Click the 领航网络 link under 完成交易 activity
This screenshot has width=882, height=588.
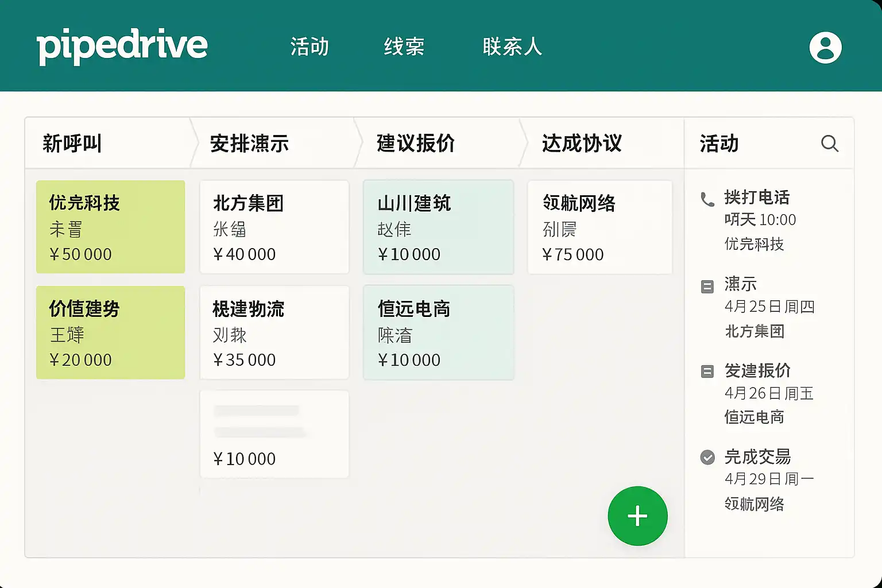(755, 504)
